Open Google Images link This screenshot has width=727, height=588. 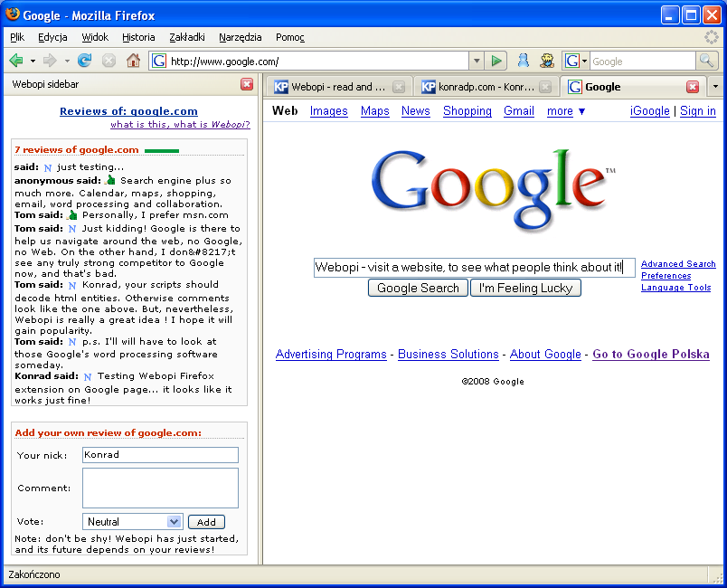coord(329,111)
